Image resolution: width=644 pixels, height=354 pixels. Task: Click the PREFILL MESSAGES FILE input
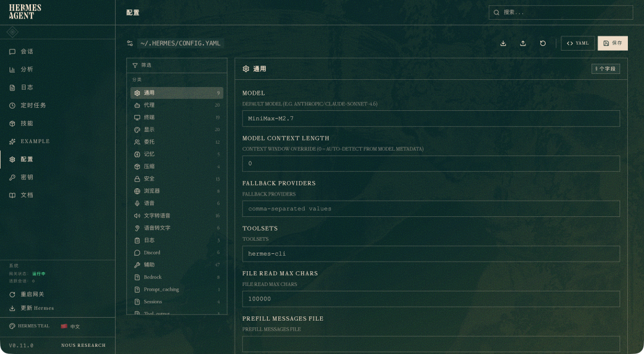point(431,344)
